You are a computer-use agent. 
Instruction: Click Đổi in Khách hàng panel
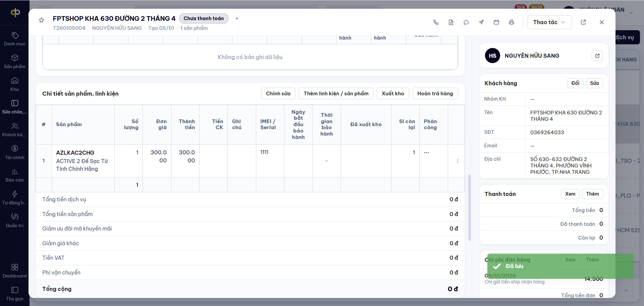pyautogui.click(x=575, y=83)
